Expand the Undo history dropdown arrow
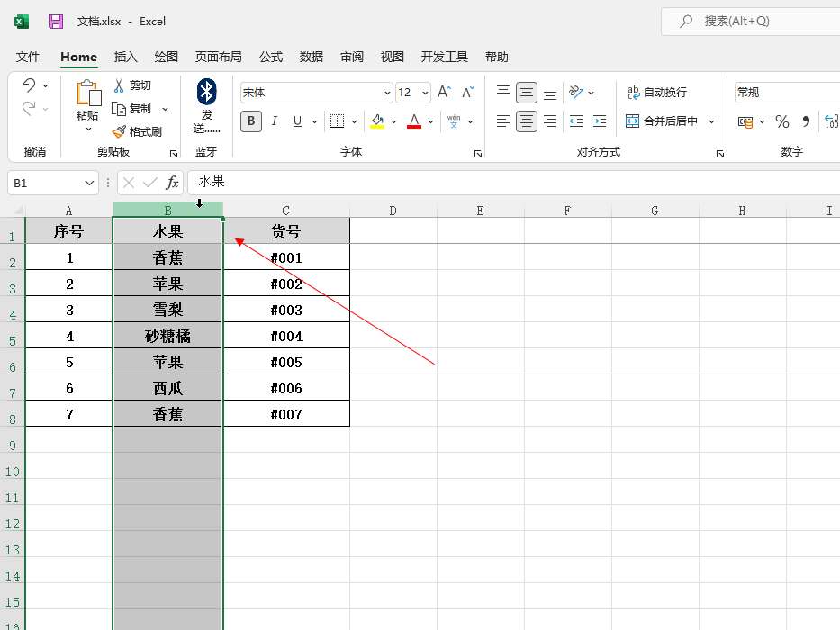Screen dimensions: 840x630 (46, 85)
